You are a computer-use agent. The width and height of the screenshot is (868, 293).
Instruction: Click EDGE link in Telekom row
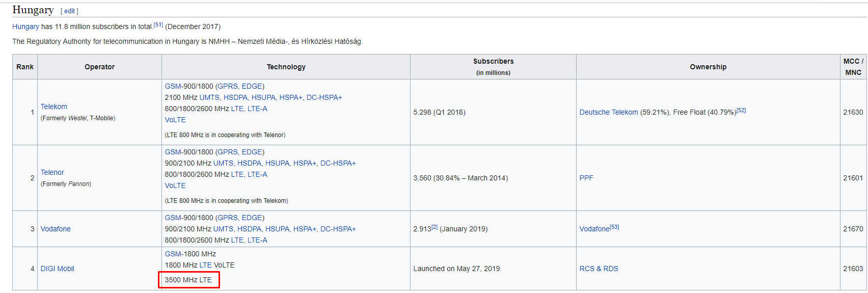point(252,86)
